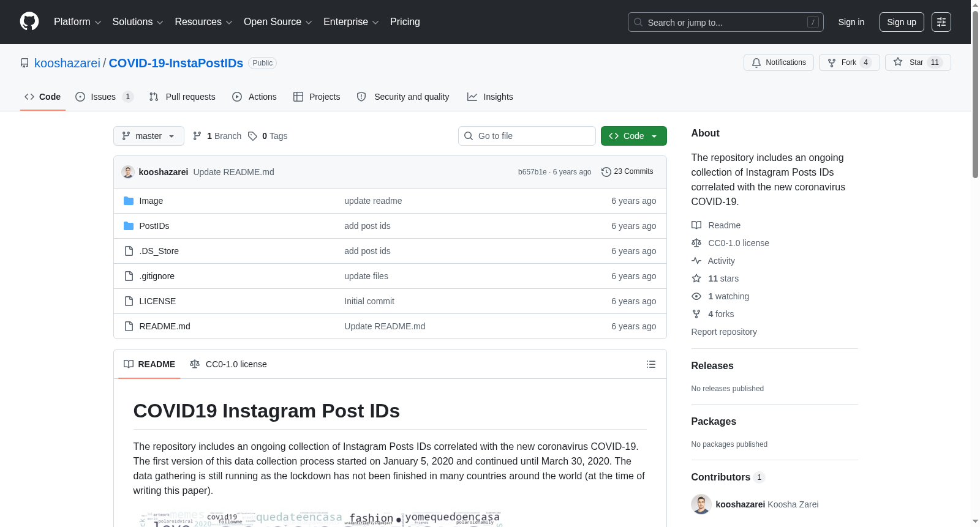
Task: Switch to the Security and quality tab
Action: coord(403,97)
